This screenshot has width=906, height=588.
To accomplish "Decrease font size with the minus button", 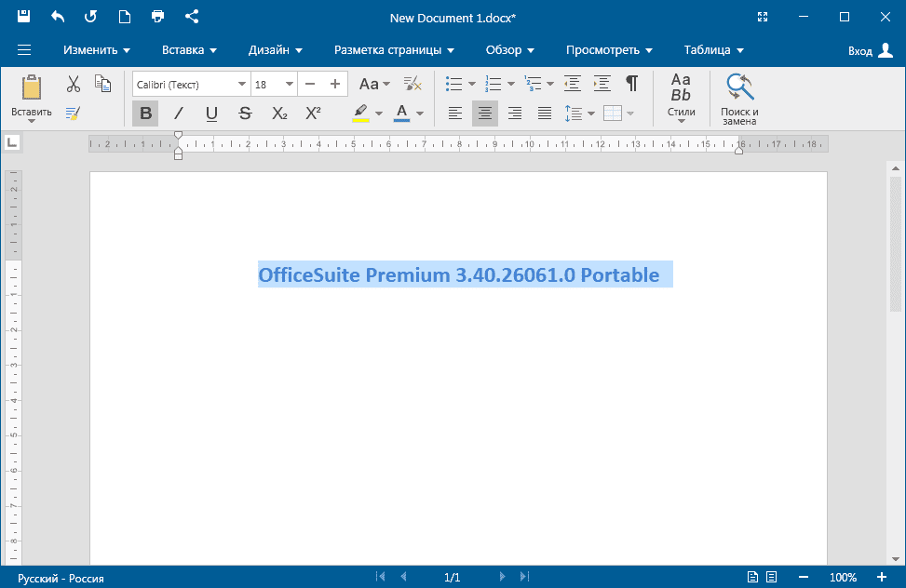I will coord(310,85).
